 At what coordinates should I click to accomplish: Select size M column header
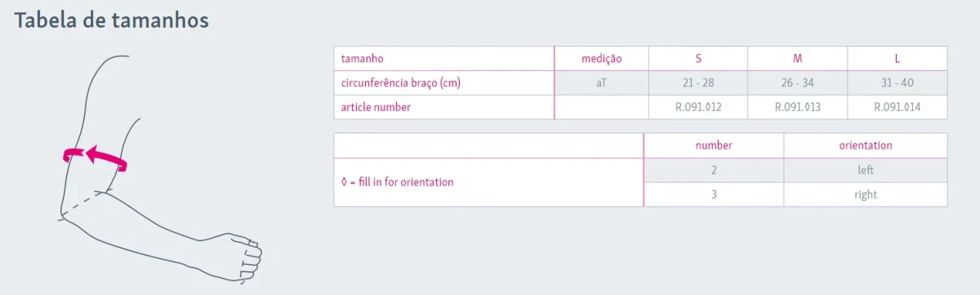click(798, 59)
